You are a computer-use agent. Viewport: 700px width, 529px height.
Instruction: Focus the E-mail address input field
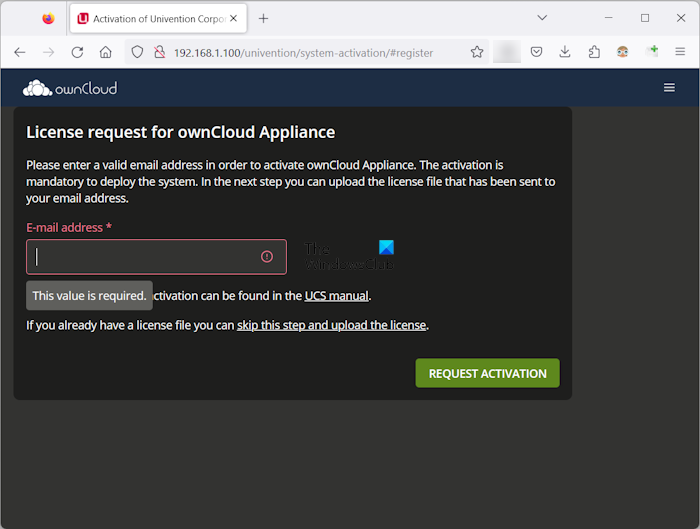tap(145, 257)
